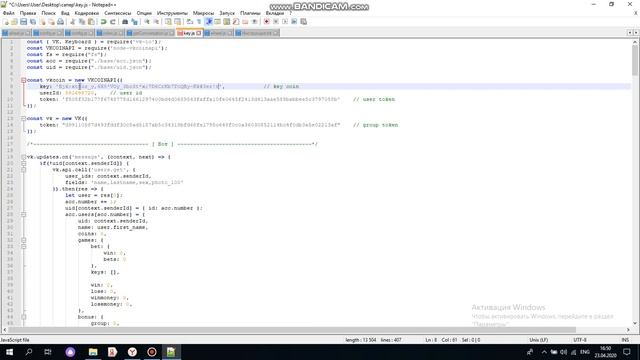Open Find with the binoculars icon

click(x=125, y=22)
